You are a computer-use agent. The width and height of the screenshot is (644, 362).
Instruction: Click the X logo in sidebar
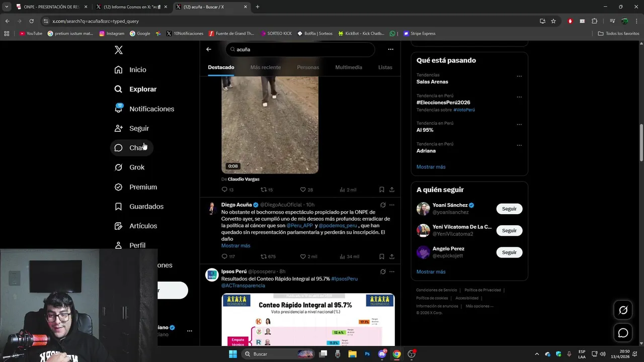[119, 50]
